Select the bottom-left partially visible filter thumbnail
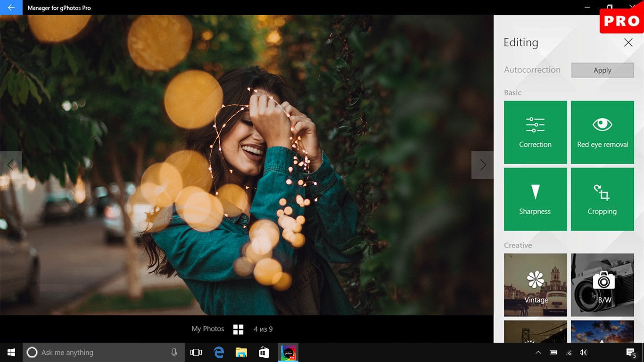The image size is (644, 362). click(535, 332)
